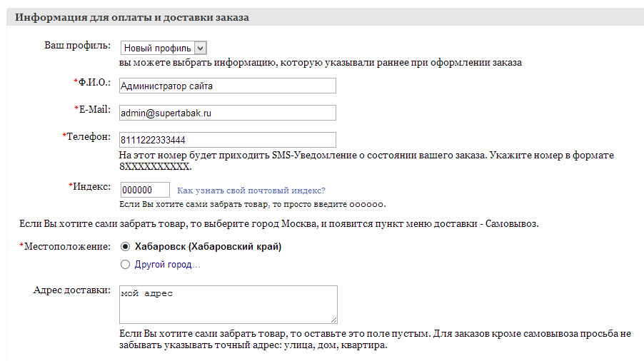The image size is (644, 361).
Task: Click the Ф.И.О. field with "Администратор сайта"
Action: point(228,86)
